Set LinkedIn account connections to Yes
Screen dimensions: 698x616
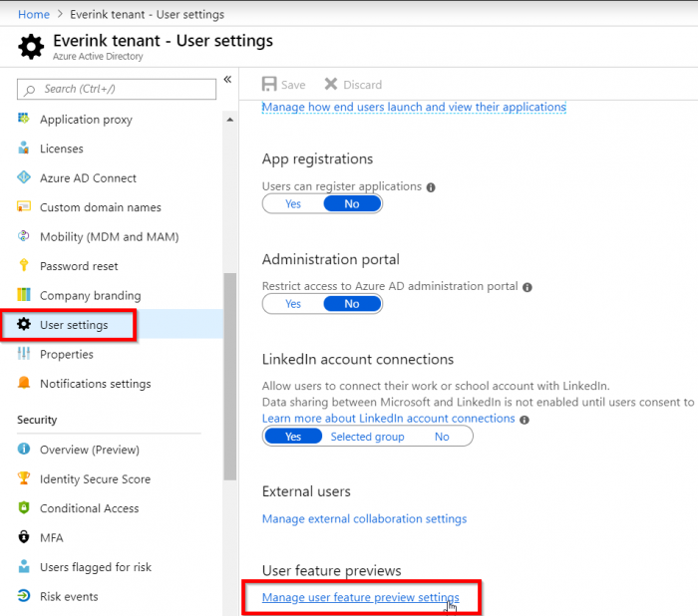point(293,437)
